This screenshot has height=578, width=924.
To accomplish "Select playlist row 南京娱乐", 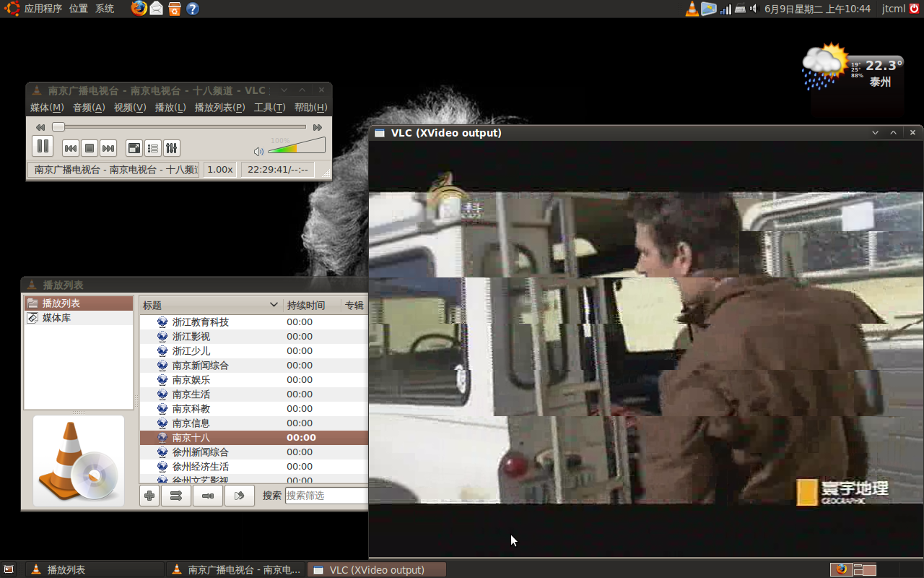I will (x=253, y=380).
